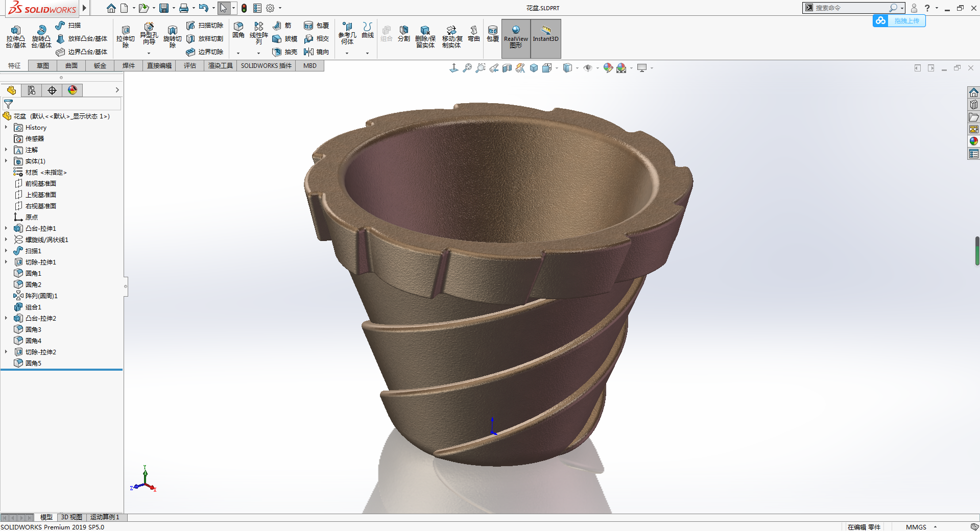The image size is (980, 531).
Task: Toggle the select cursor tool in top toolbar
Action: pos(223,8)
